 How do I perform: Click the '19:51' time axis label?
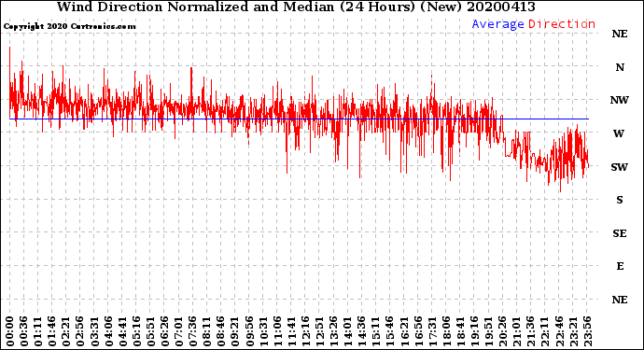pos(489,332)
